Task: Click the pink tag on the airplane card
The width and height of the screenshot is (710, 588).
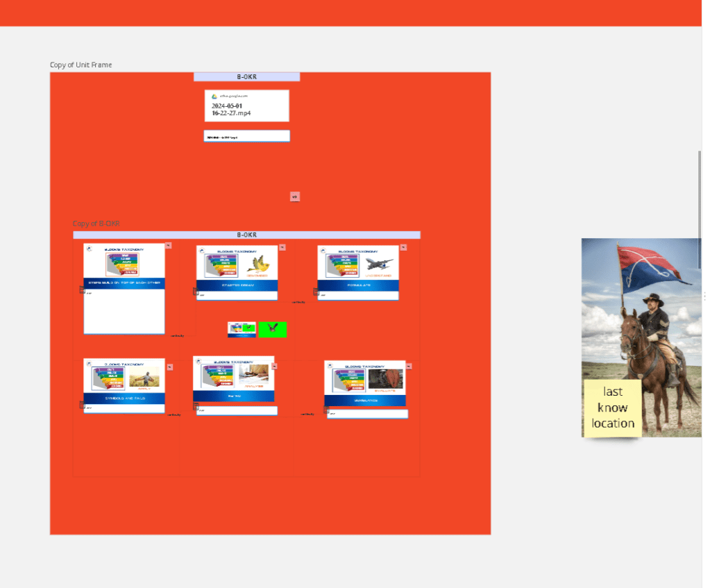Action: 403,247
